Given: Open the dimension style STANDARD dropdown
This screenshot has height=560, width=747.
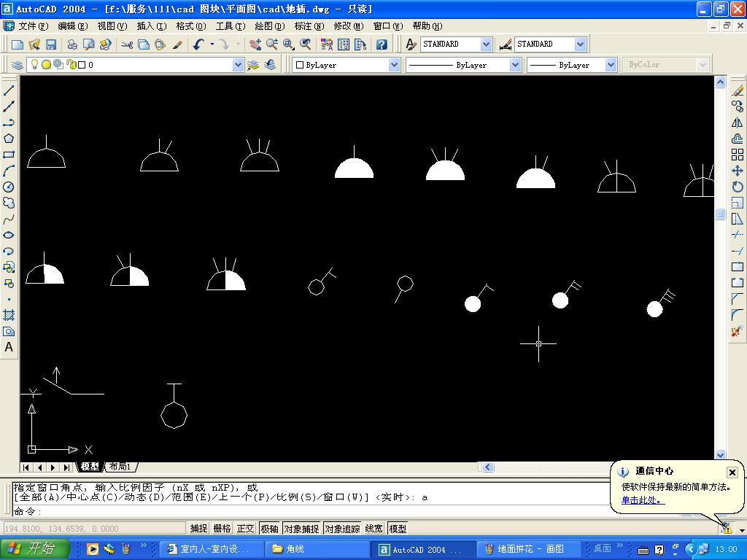Looking at the screenshot, I should [580, 44].
